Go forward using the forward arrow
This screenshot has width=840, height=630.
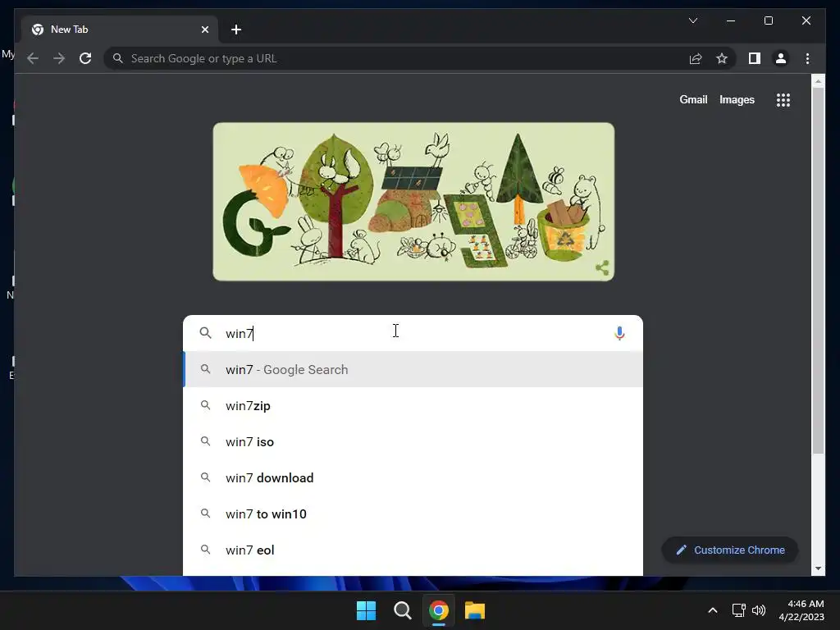tap(59, 58)
